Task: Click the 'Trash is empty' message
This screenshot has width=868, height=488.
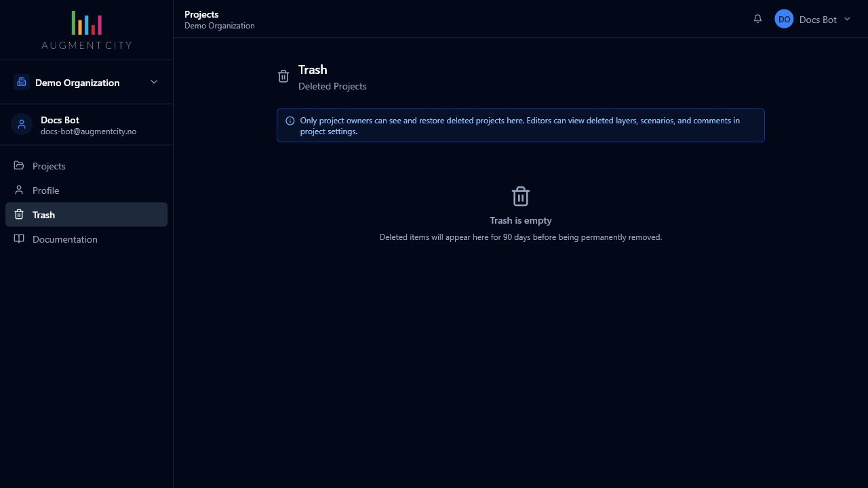Action: click(521, 220)
